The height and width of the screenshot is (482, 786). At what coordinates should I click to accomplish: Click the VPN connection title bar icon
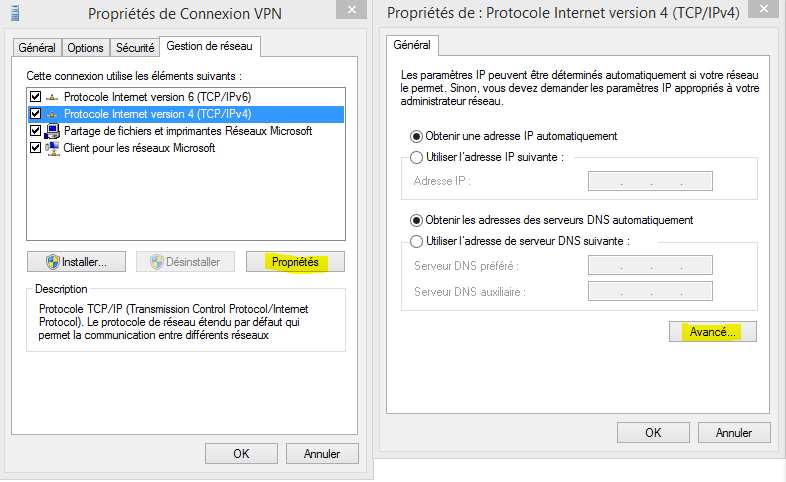pos(15,13)
